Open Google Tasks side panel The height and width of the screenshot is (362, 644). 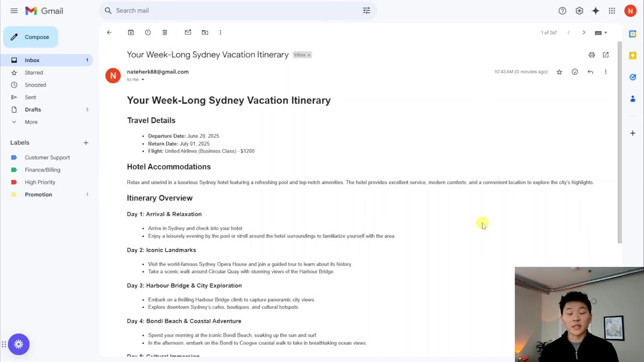pos(632,77)
